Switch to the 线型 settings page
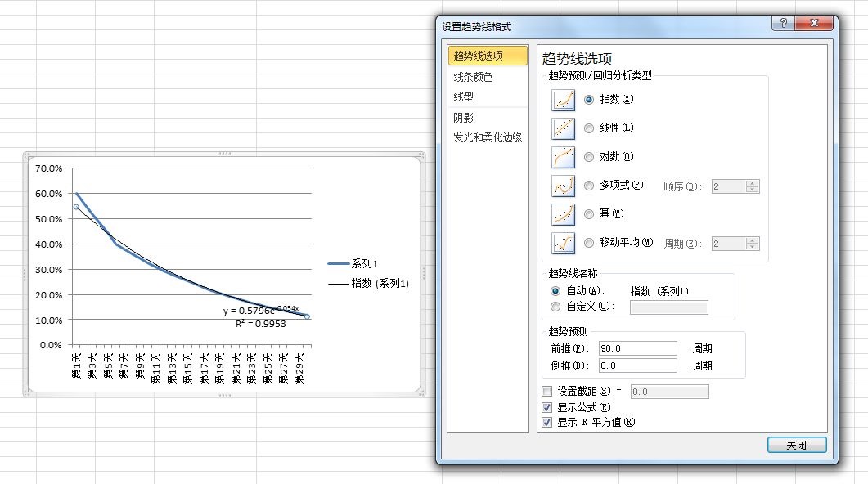The image size is (868, 484). (x=464, y=96)
